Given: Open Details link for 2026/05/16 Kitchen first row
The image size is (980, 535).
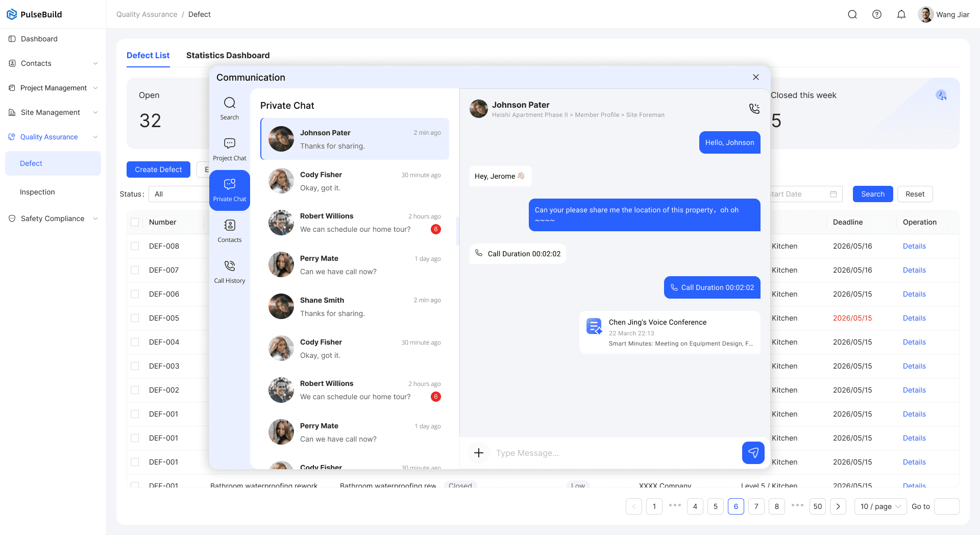Looking at the screenshot, I should click(x=914, y=246).
